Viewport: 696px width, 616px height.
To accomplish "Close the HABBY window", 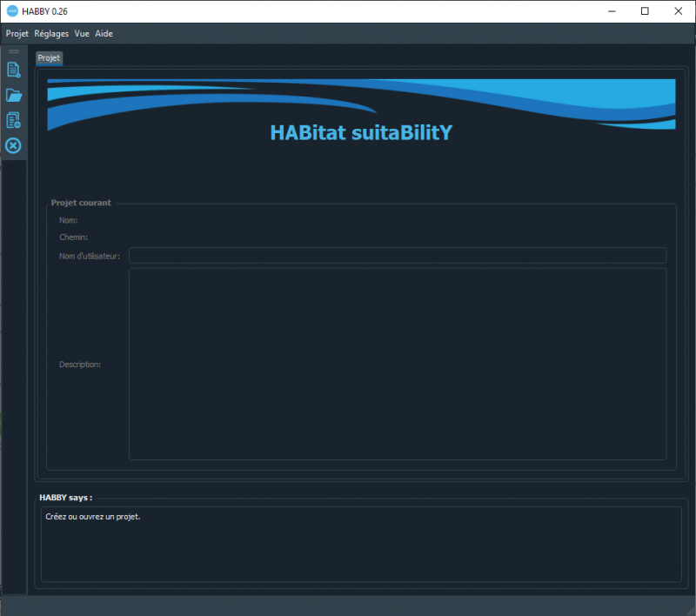I will [x=679, y=11].
